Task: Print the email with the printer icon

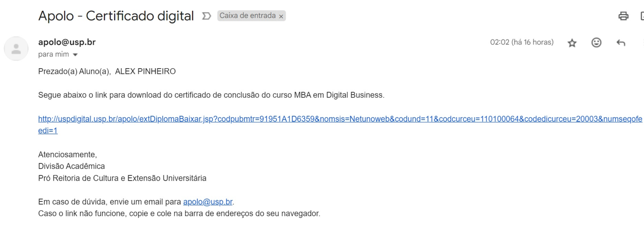Action: 623,16
